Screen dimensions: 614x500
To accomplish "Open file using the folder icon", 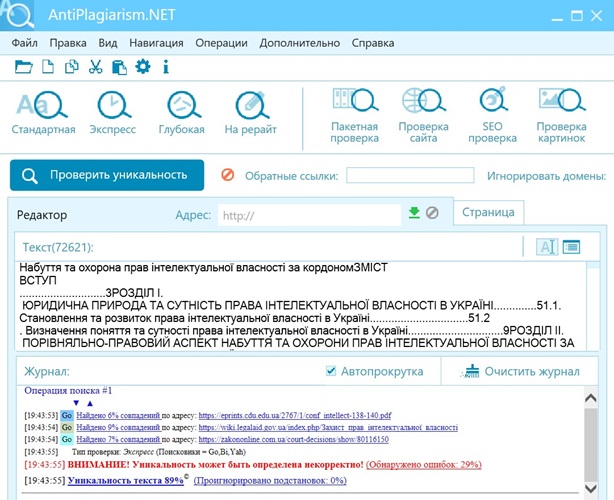I will (x=23, y=67).
